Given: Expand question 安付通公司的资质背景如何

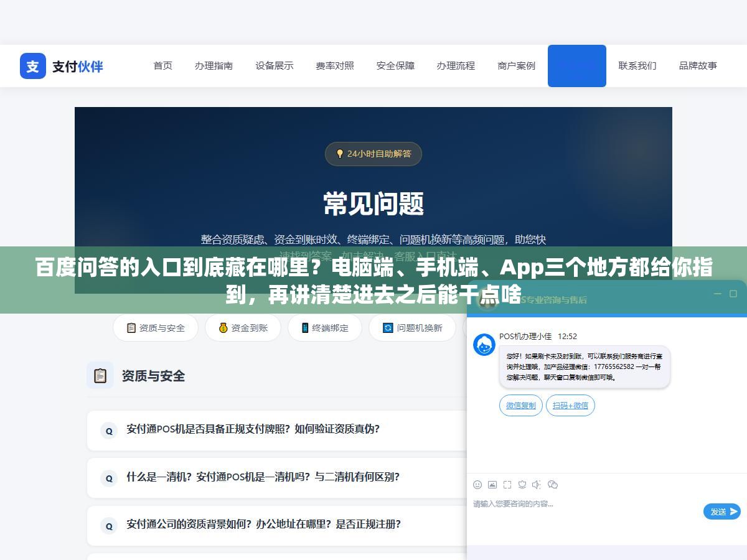Looking at the screenshot, I should [277, 525].
